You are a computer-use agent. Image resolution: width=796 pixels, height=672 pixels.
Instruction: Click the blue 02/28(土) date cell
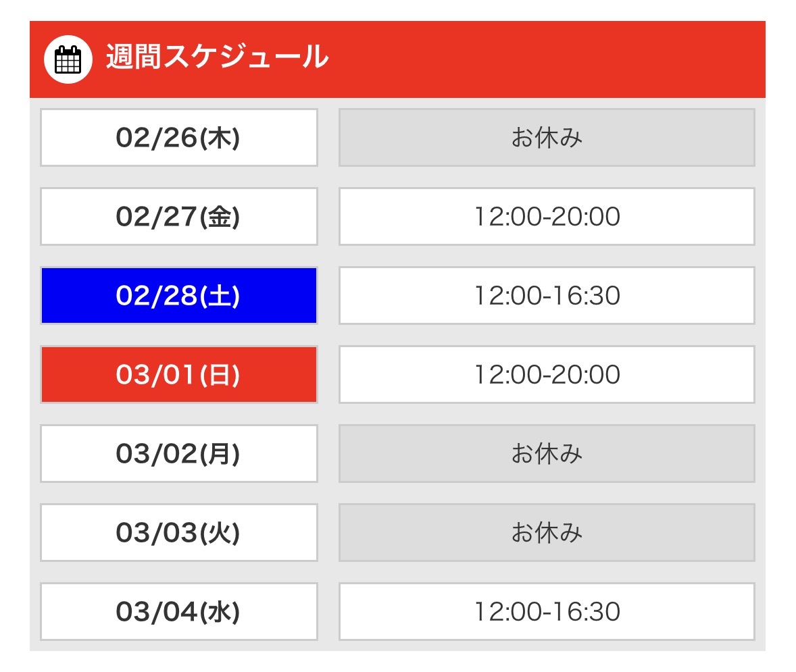click(178, 296)
